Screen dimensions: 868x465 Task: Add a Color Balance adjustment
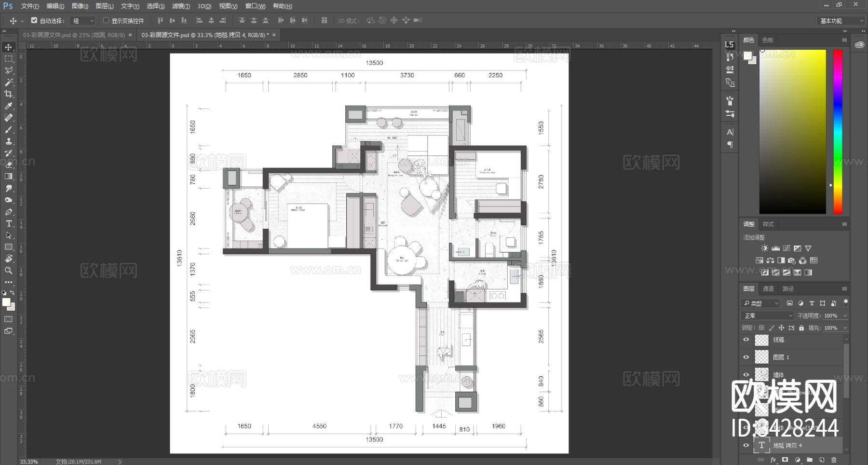pyautogui.click(x=770, y=260)
